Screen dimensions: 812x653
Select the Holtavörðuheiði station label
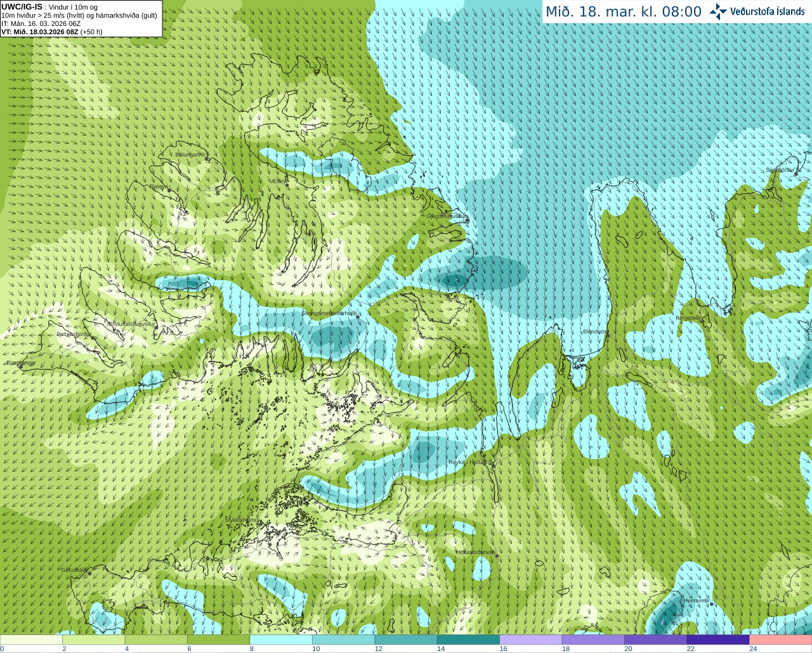[475, 552]
